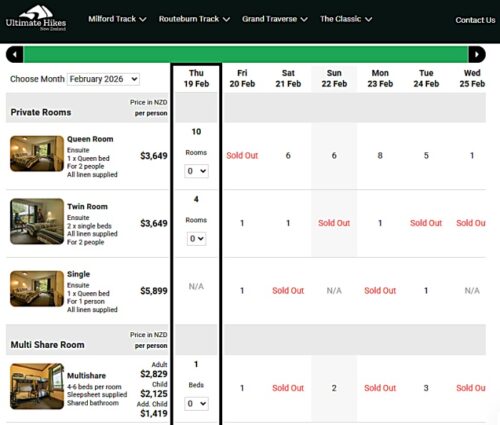Select Mon 23 Feb column header
The image size is (500, 425).
pos(380,78)
